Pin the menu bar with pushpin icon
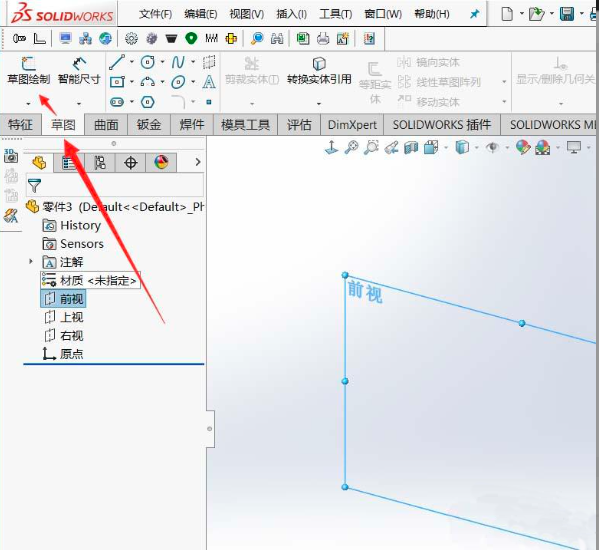The width and height of the screenshot is (599, 550). 474,14
